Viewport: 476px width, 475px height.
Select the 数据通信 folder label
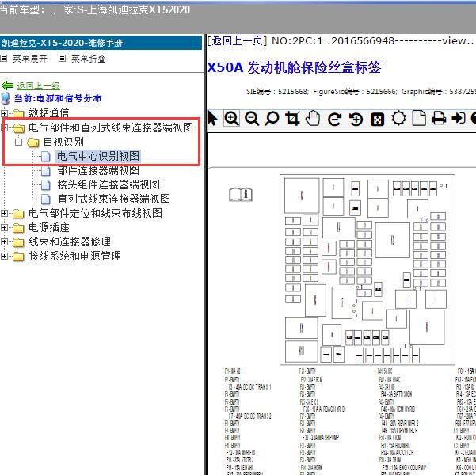(x=49, y=113)
